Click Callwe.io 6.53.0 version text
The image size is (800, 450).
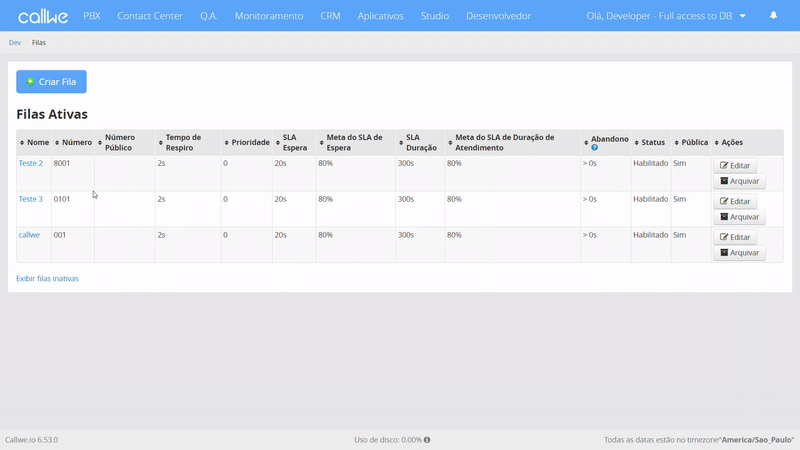click(32, 439)
